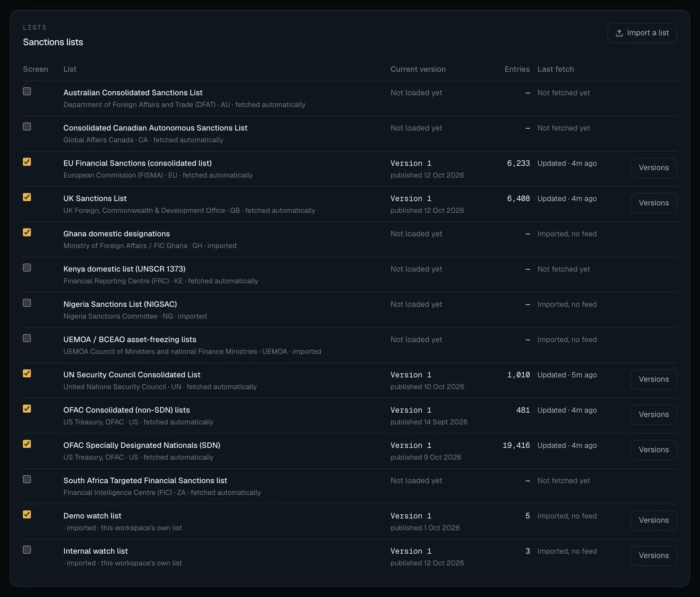This screenshot has width=700, height=597.
Task: Click the upload icon in Import a list
Action: click(x=619, y=33)
